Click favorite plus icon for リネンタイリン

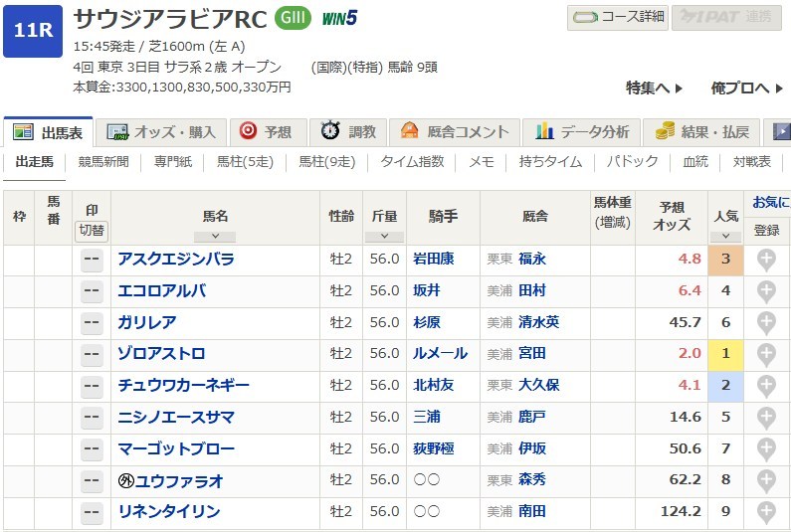[766, 512]
